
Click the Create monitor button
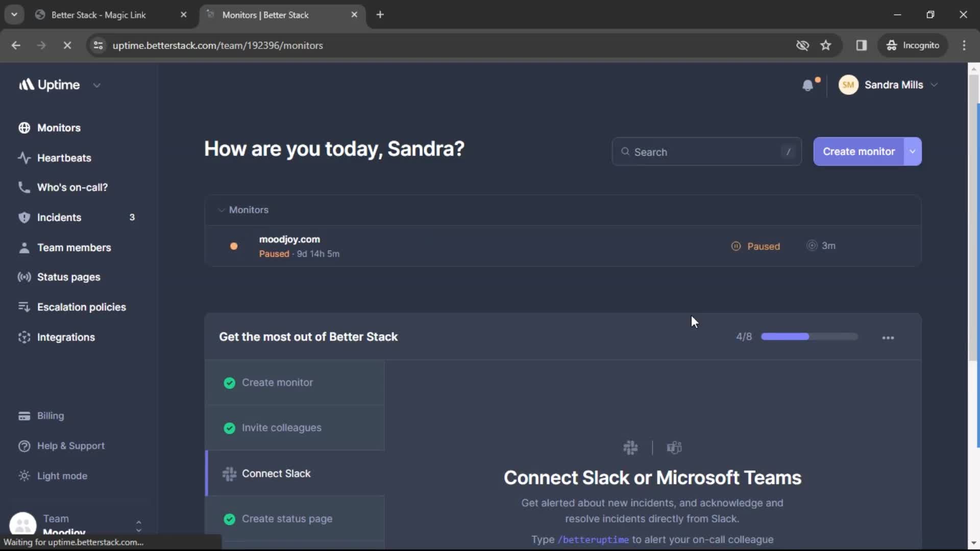859,152
